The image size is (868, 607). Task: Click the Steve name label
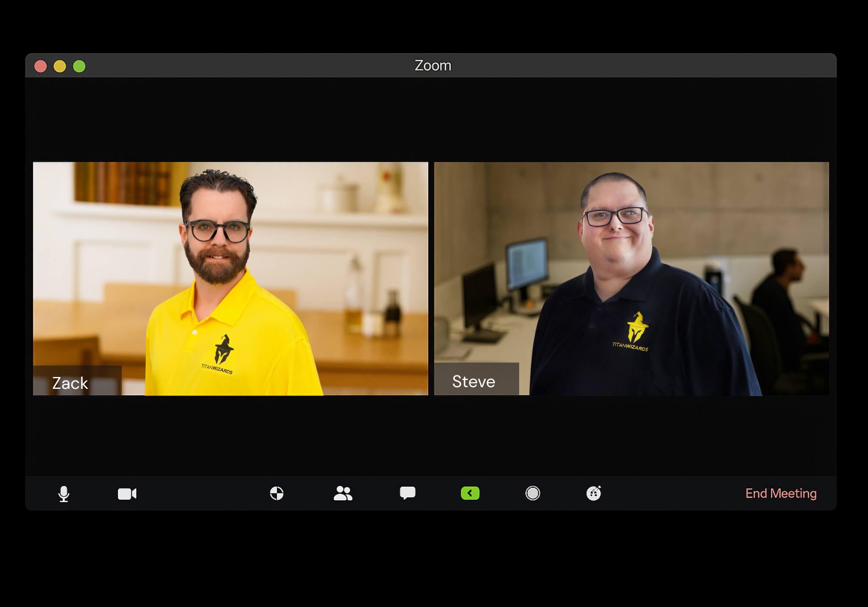point(473,381)
